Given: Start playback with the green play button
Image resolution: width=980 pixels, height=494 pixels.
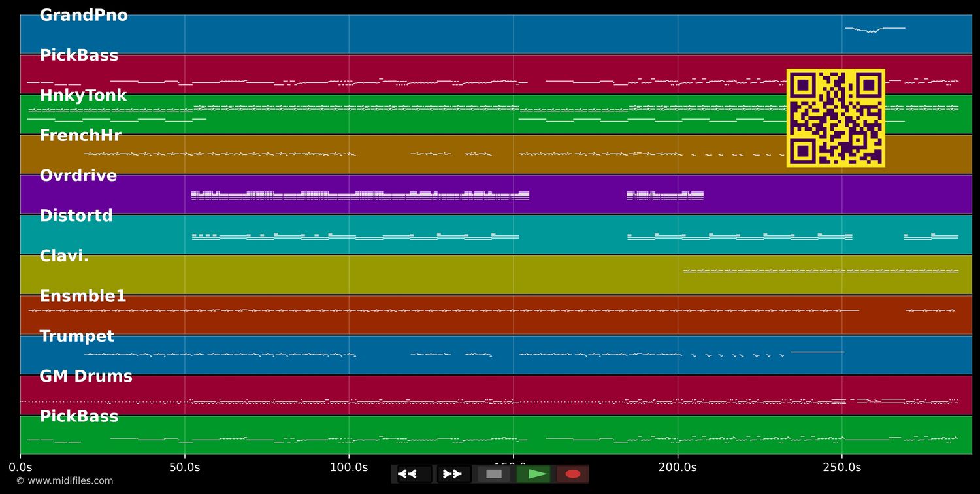Looking at the screenshot, I should pos(534,474).
